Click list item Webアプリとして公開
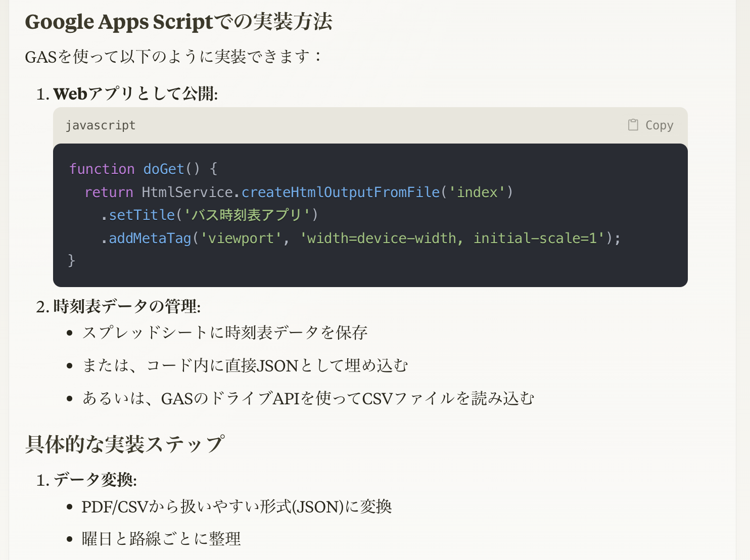The image size is (750, 560). (135, 94)
